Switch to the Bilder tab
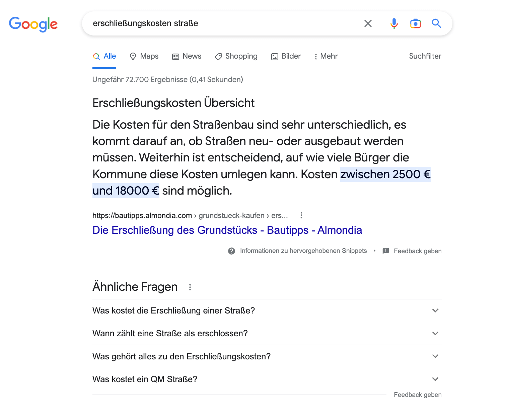 (286, 56)
